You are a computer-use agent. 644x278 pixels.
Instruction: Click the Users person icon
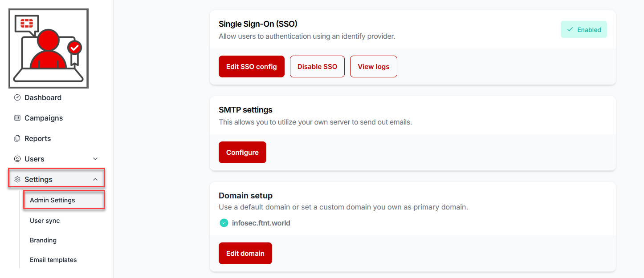(x=17, y=159)
